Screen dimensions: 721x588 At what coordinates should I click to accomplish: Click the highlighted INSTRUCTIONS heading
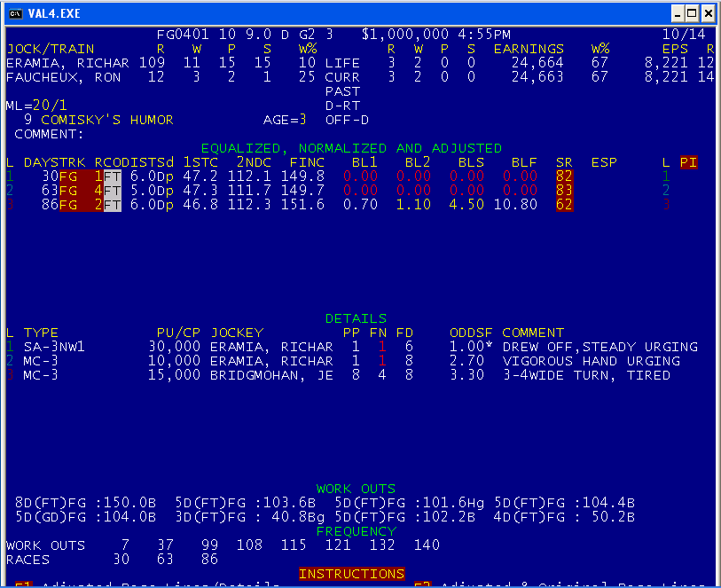point(352,574)
